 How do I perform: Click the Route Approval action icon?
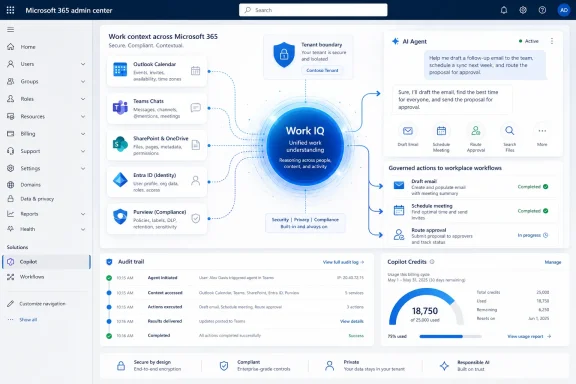(x=476, y=131)
